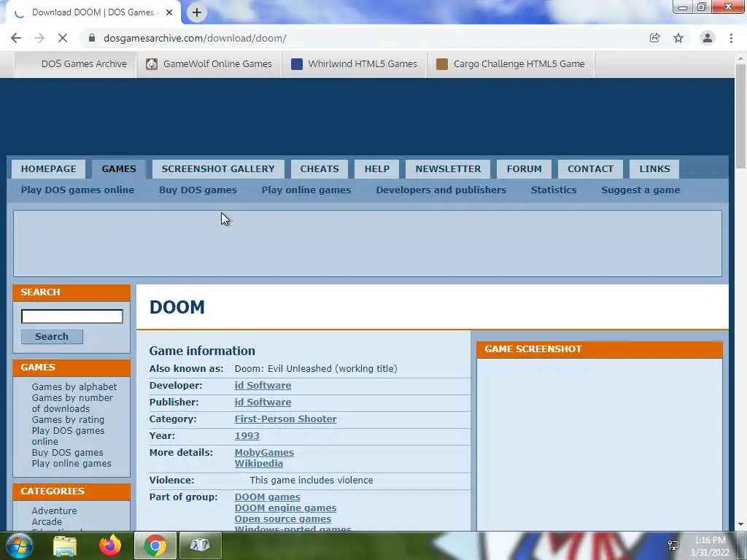Go to HOMEPAGE tab
Image resolution: width=747 pixels, height=560 pixels.
49,169
